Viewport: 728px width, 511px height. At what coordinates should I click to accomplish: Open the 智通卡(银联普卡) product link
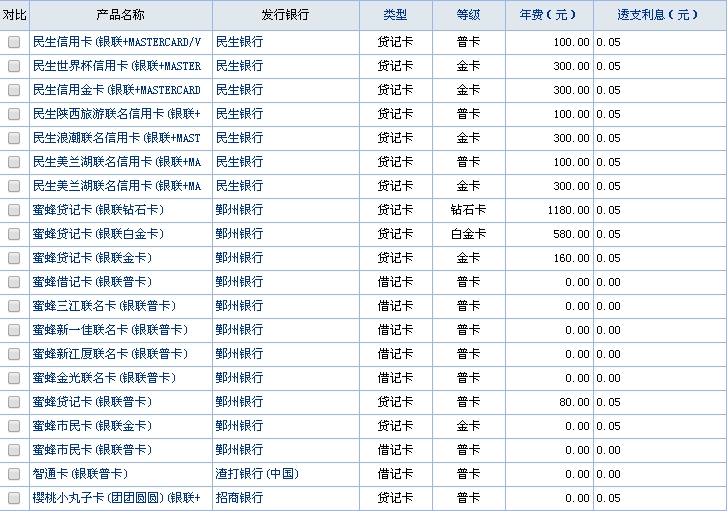point(80,474)
